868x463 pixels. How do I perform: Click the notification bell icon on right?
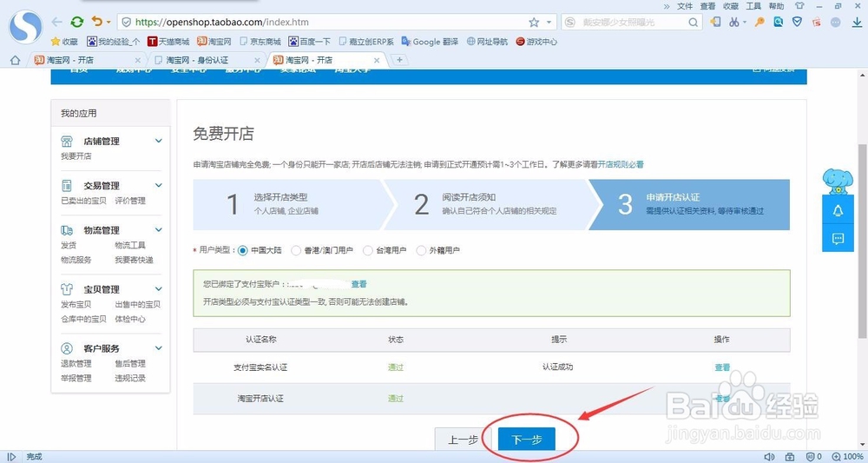pos(838,211)
